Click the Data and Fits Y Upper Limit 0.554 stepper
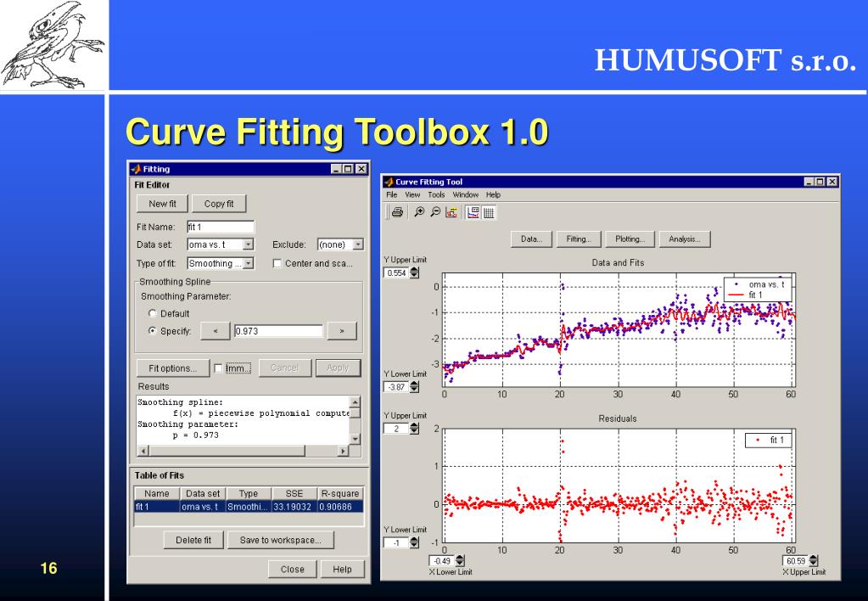 click(x=414, y=272)
